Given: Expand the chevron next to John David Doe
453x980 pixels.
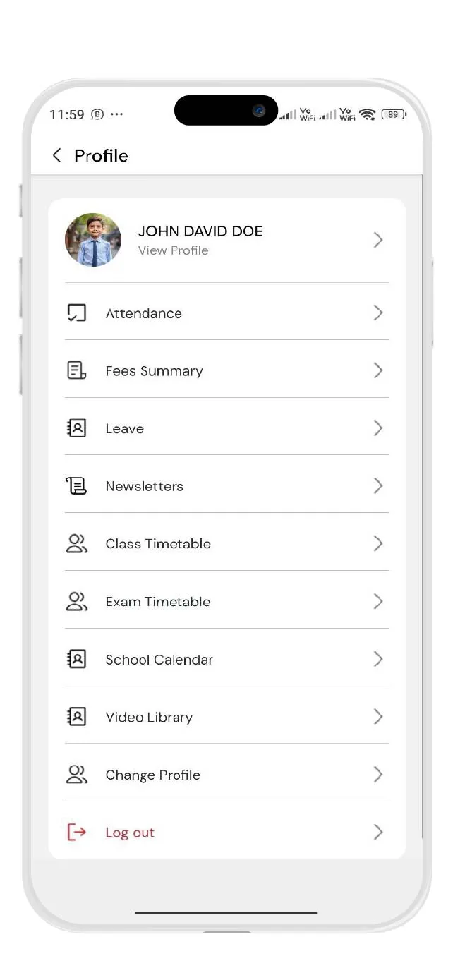Looking at the screenshot, I should [x=378, y=241].
